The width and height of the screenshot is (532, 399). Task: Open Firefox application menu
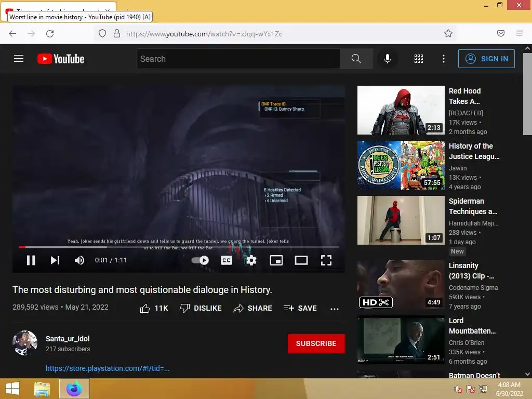520,33
